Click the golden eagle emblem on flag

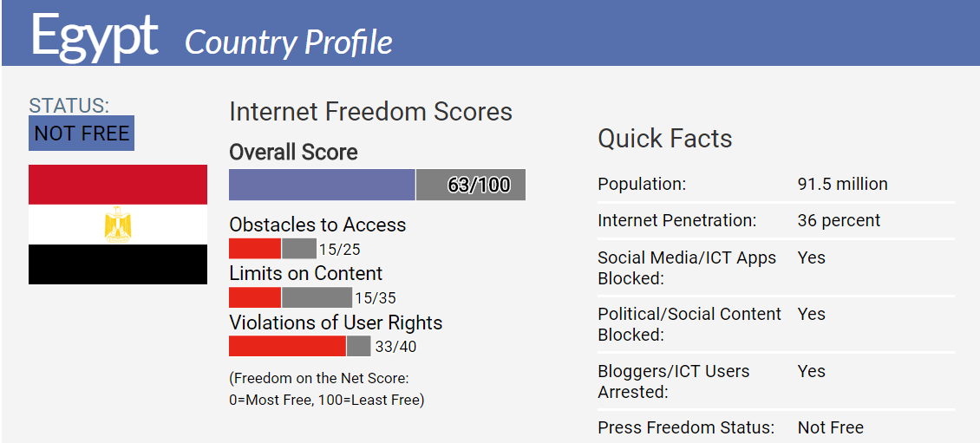(x=117, y=225)
